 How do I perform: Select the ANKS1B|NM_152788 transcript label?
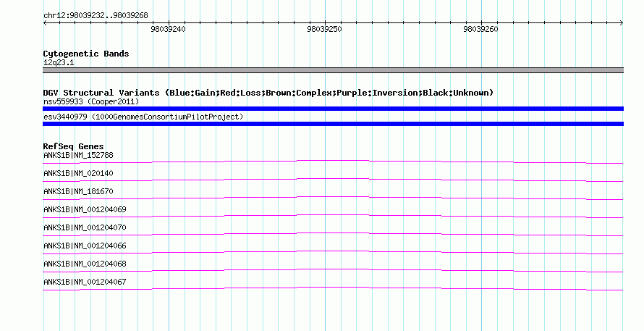[78, 155]
